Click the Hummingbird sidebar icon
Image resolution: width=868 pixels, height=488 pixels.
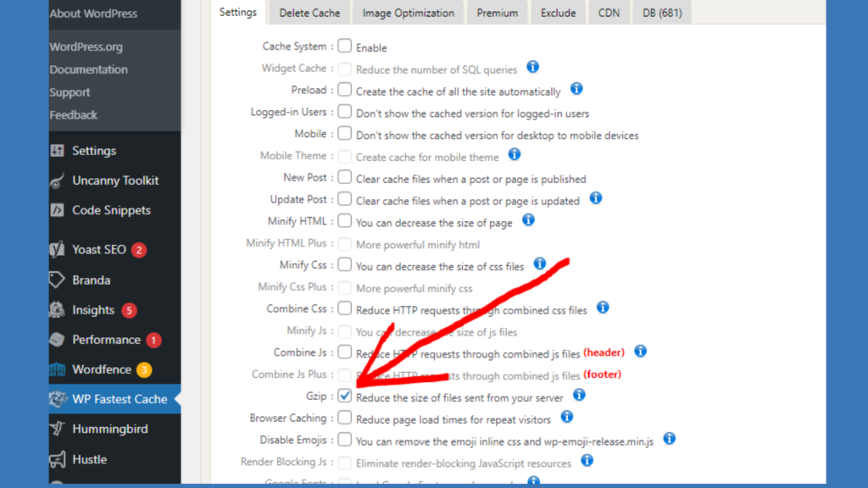[x=57, y=429]
